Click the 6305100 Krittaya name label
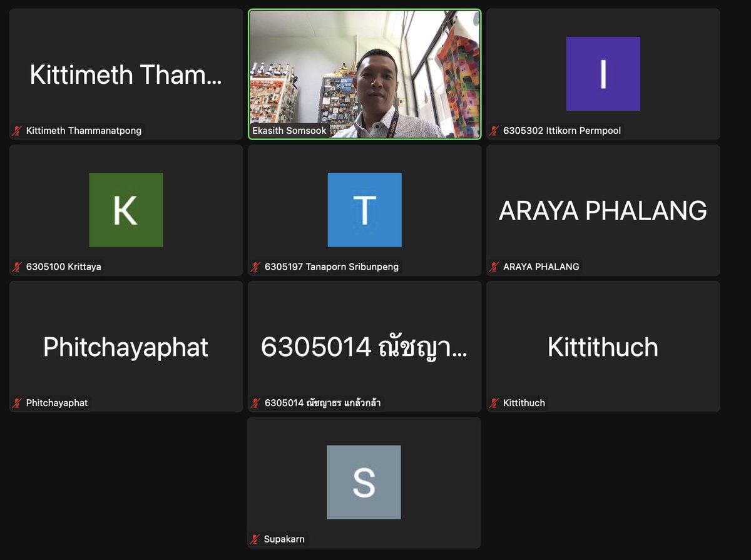 [x=63, y=267]
